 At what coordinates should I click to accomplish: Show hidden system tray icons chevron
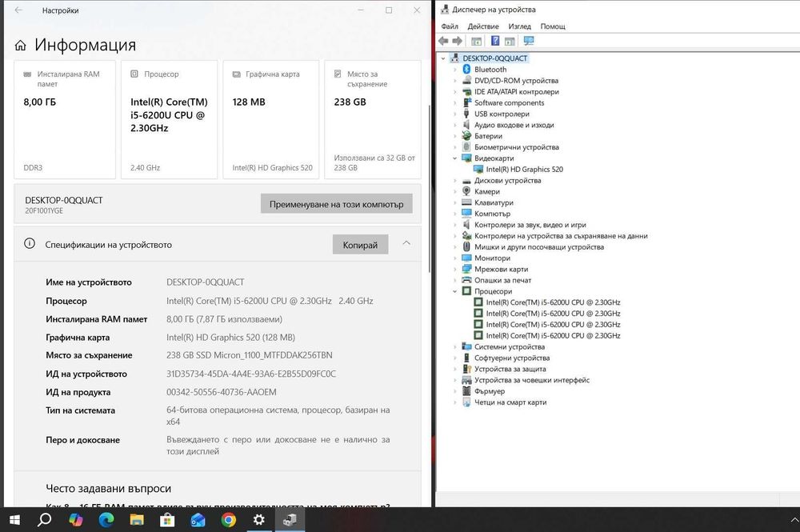(x=794, y=520)
